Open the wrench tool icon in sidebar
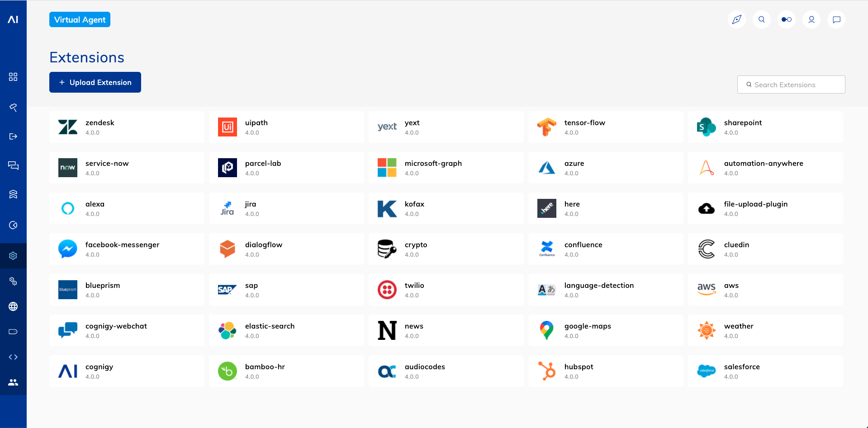This screenshot has height=428, width=868. tap(13, 108)
